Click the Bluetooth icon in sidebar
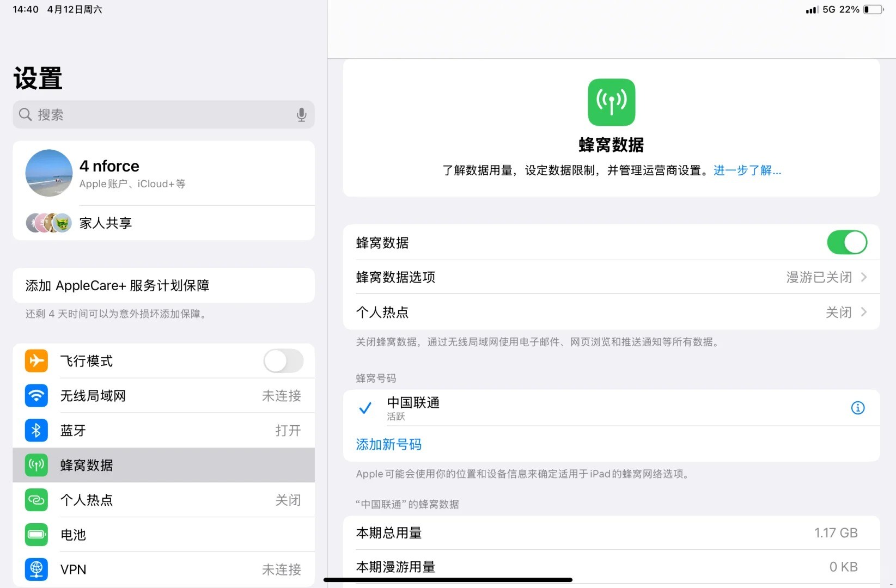896x588 pixels. coord(36,430)
